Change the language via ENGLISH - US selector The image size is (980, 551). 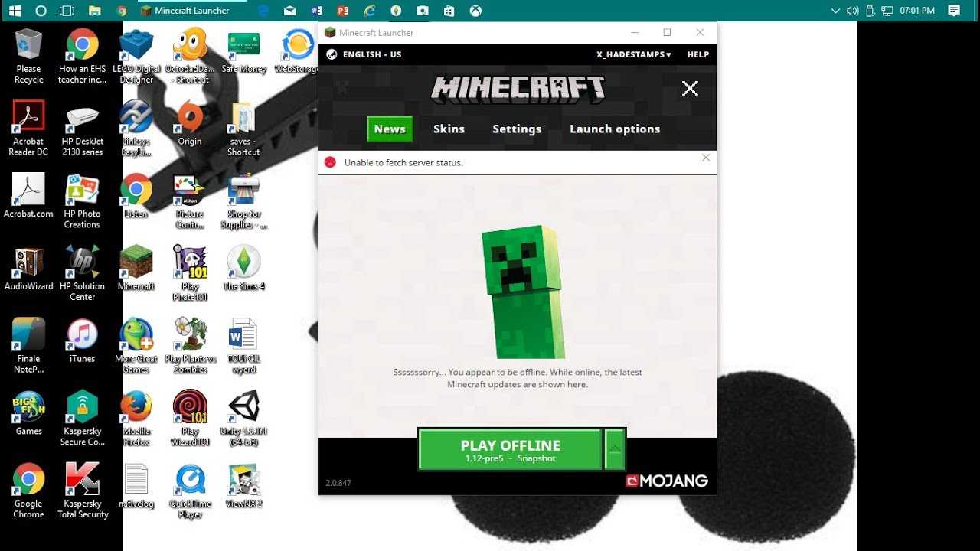[364, 54]
